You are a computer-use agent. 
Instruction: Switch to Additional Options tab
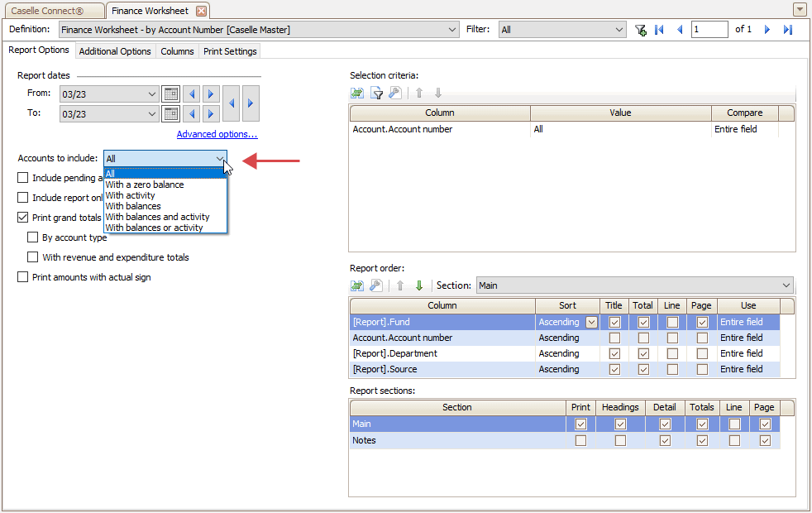[115, 51]
